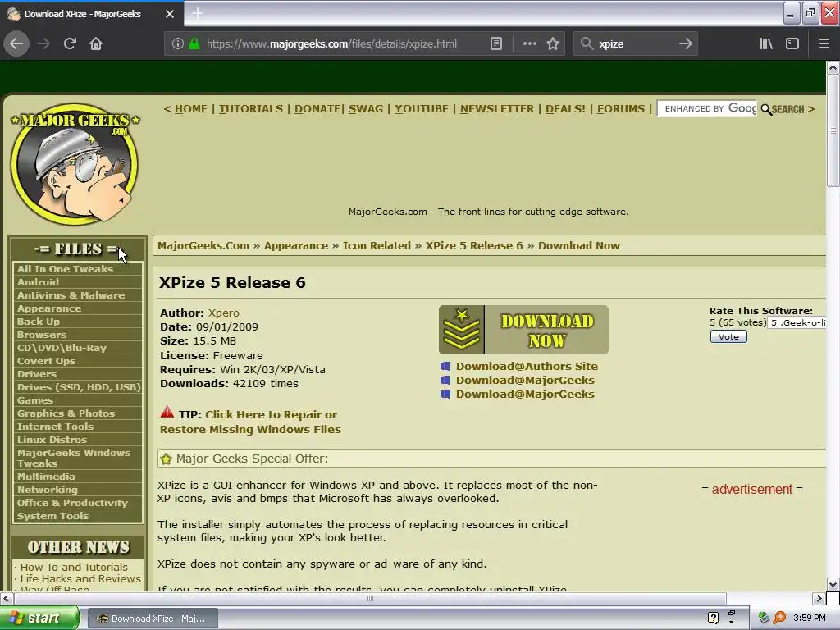Viewport: 840px width, 630px height.
Task: Click author name Xpero link
Action: [223, 313]
